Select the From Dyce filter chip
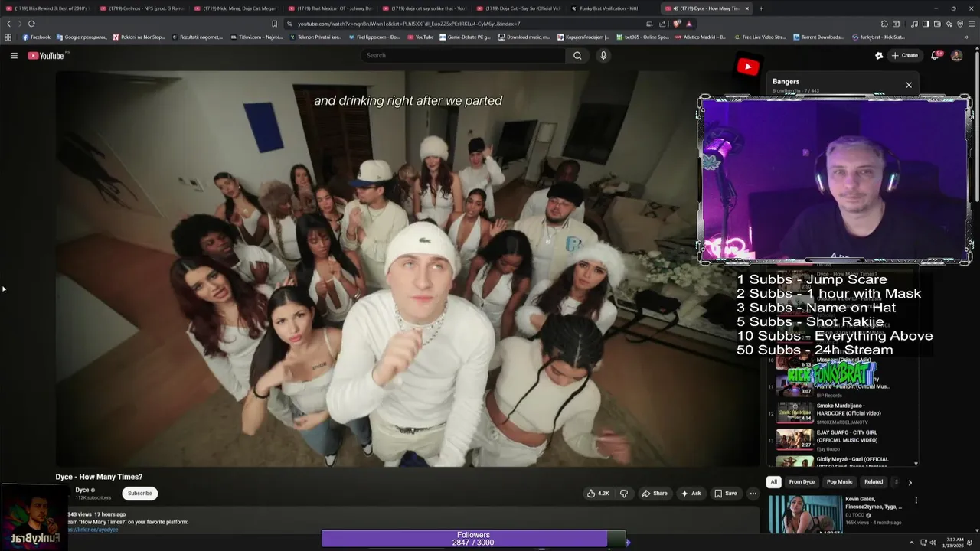Screen dimensions: 980x551 802,482
